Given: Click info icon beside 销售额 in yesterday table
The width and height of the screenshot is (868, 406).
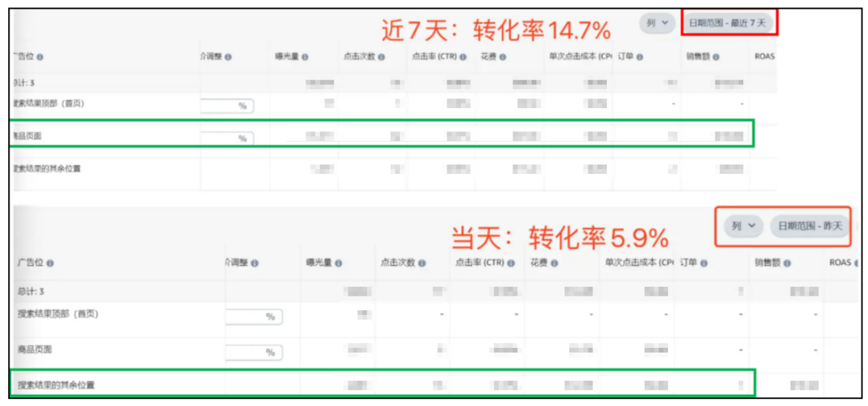Looking at the screenshot, I should coord(787,263).
